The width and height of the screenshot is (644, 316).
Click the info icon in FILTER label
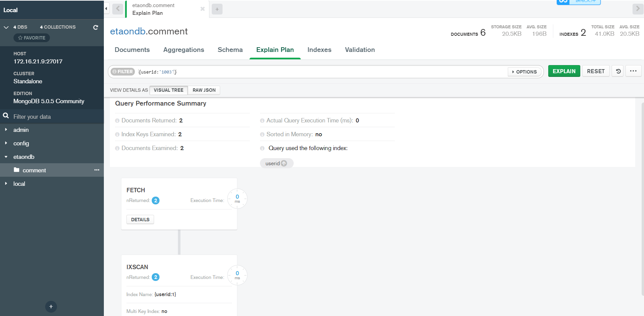coord(114,71)
